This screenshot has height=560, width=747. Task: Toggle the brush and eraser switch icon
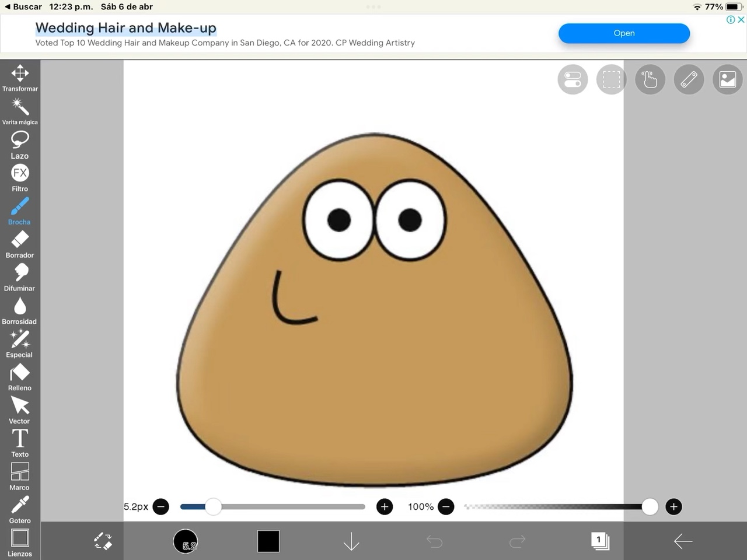(103, 541)
